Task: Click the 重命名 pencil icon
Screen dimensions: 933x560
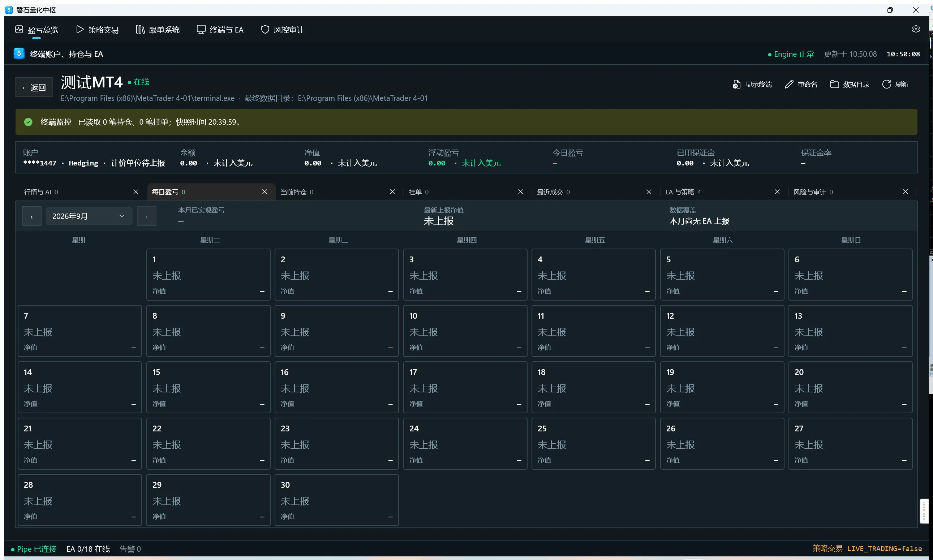Action: tap(789, 84)
